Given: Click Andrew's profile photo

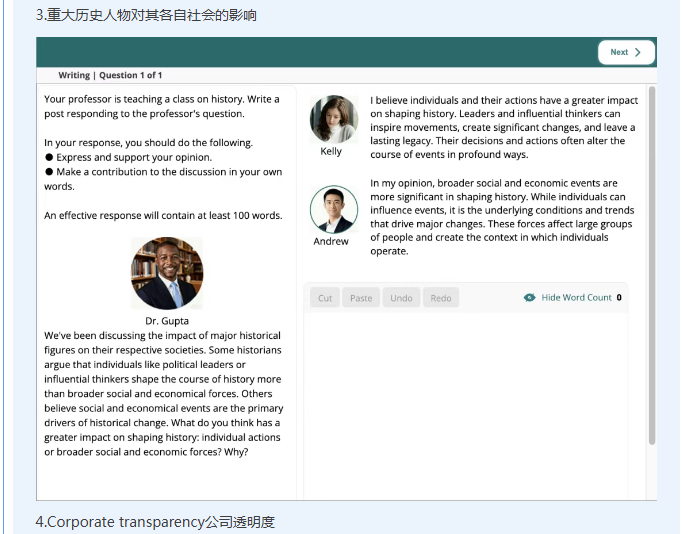Looking at the screenshot, I should 333,209.
